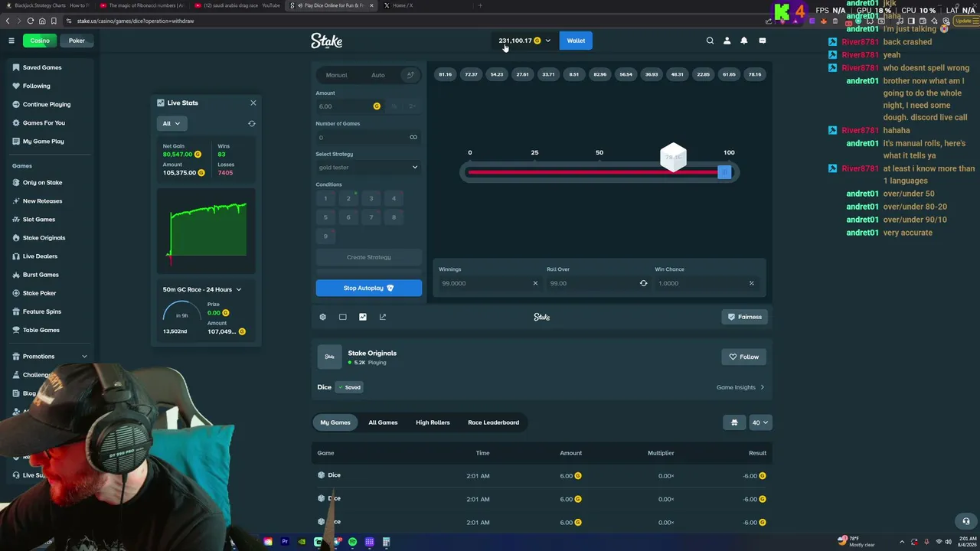This screenshot has height=551, width=980.
Task: Click the Wallet button
Action: click(x=576, y=41)
